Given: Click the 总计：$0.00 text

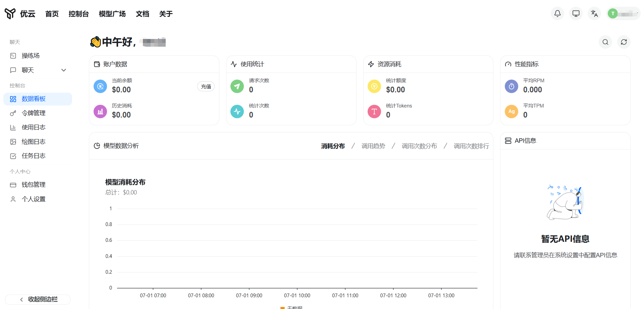Looking at the screenshot, I should coord(121,192).
